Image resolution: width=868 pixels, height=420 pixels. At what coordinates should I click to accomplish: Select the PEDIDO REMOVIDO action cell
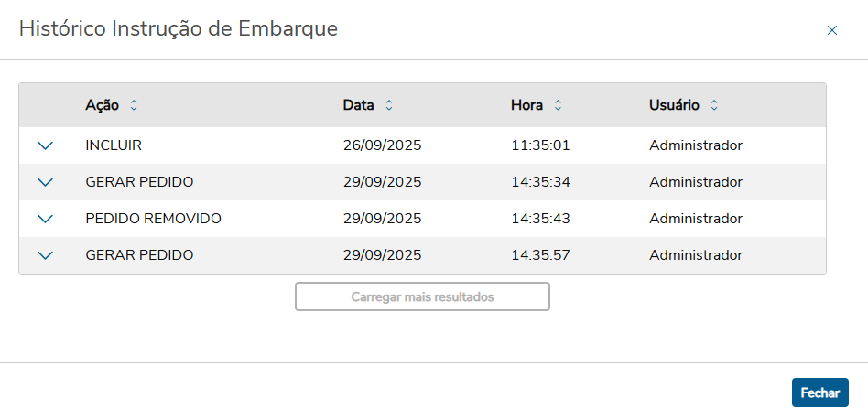pyautogui.click(x=153, y=219)
